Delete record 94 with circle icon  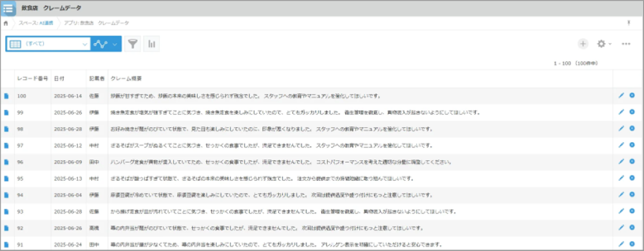[x=632, y=195]
